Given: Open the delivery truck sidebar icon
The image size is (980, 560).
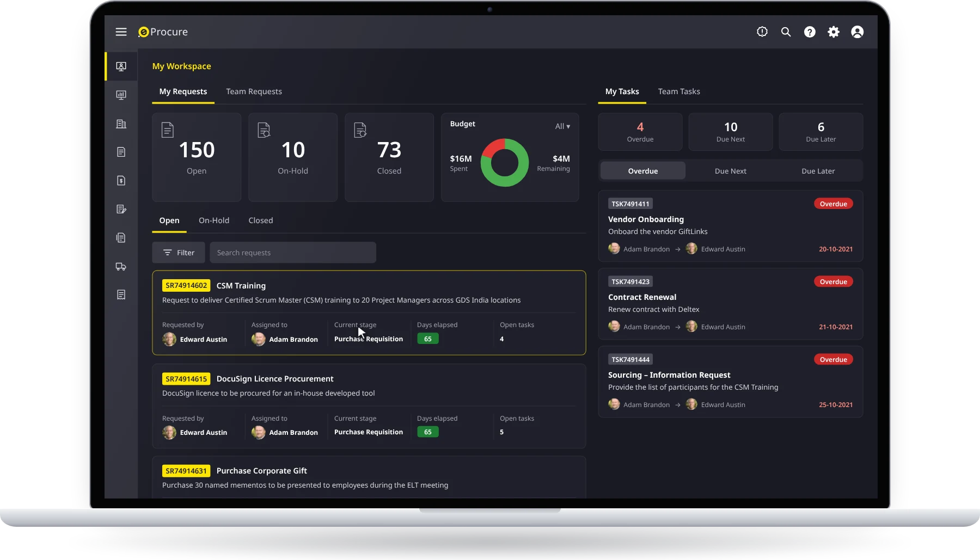Looking at the screenshot, I should point(121,267).
